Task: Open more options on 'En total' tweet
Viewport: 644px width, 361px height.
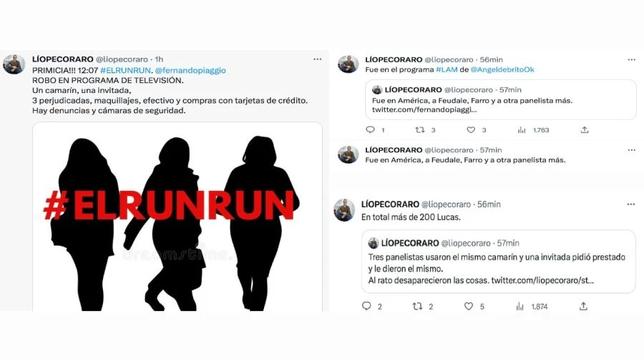Action: [631, 204]
